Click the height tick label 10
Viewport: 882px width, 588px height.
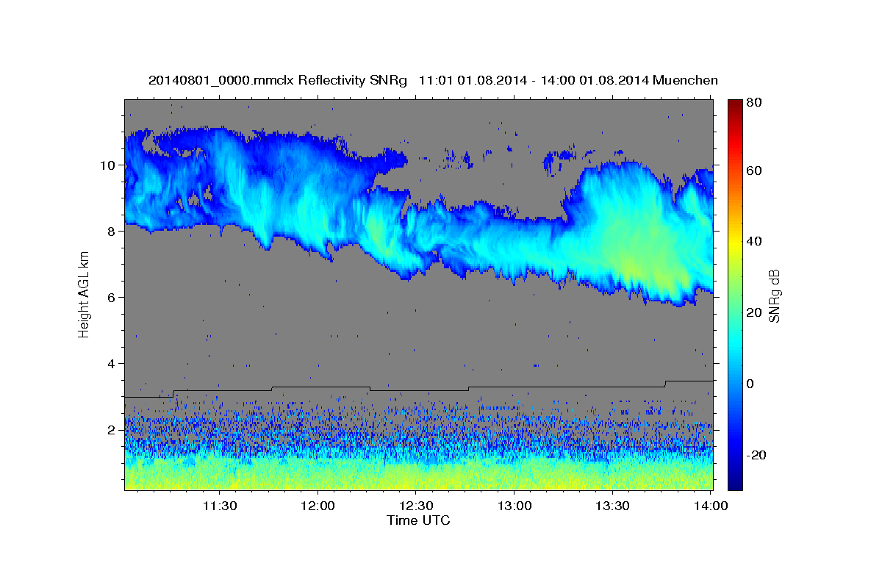click(109, 165)
